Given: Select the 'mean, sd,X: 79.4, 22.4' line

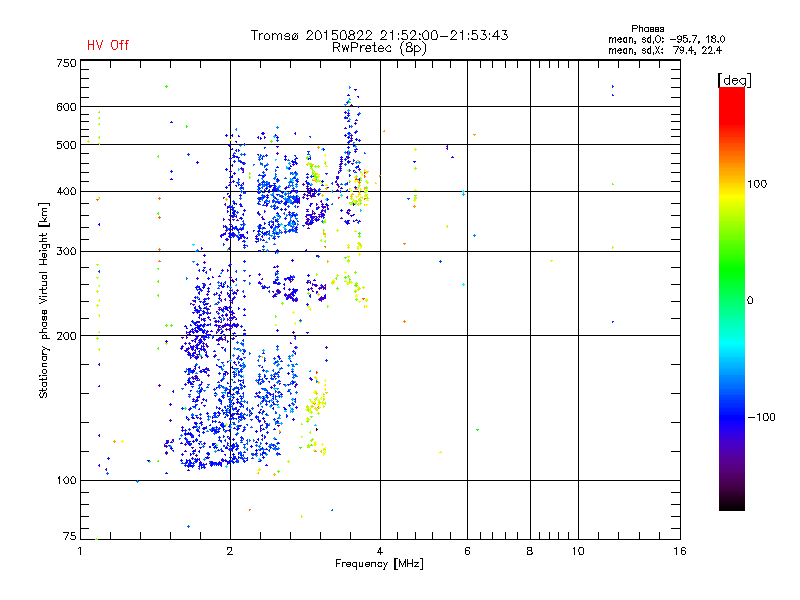Looking at the screenshot, I should 665,50.
